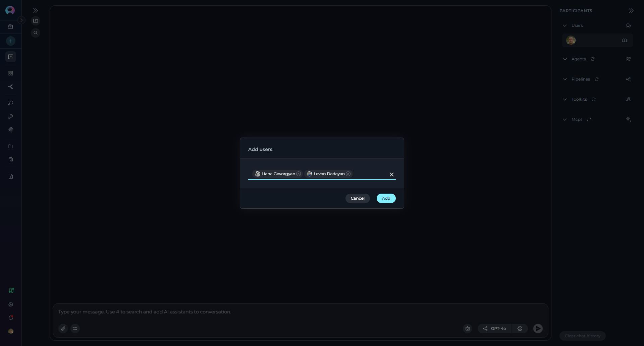Screen dimensions: 644x346
Task: Collapse the Users section
Action: [x=565, y=26]
